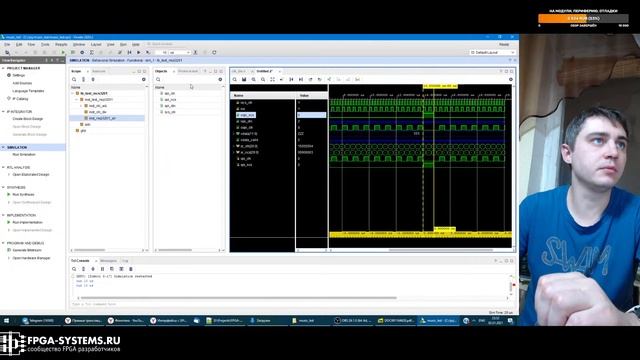The width and height of the screenshot is (640, 360).
Task: Collapse the SIMULATION section
Action: pyautogui.click(x=4, y=147)
